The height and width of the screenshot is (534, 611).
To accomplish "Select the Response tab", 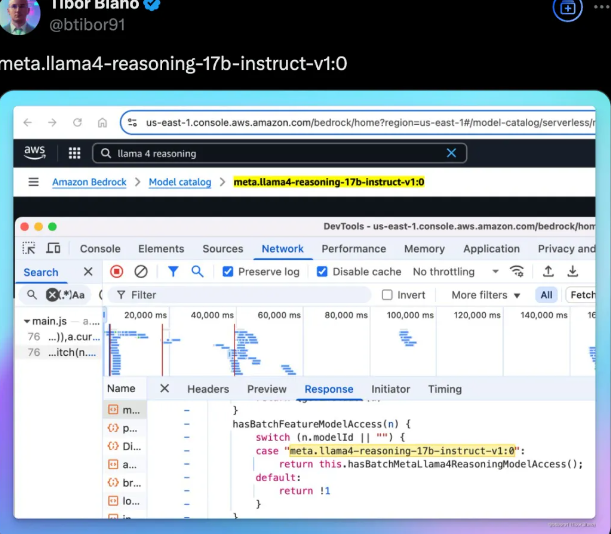I will click(x=329, y=389).
